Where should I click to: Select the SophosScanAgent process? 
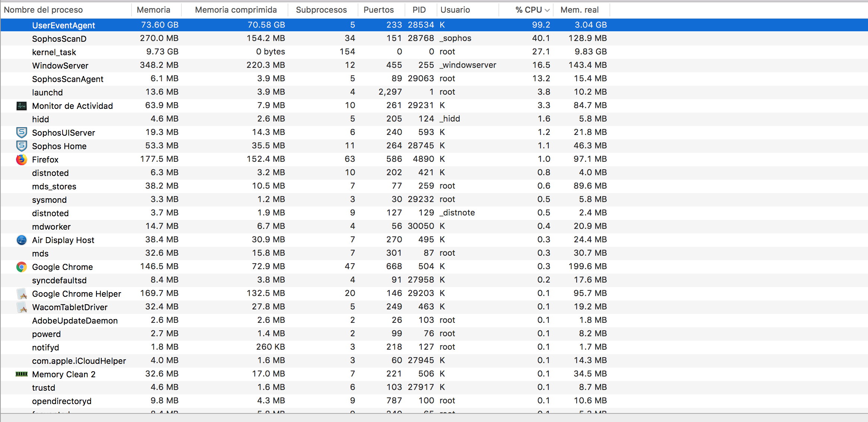tap(434, 79)
